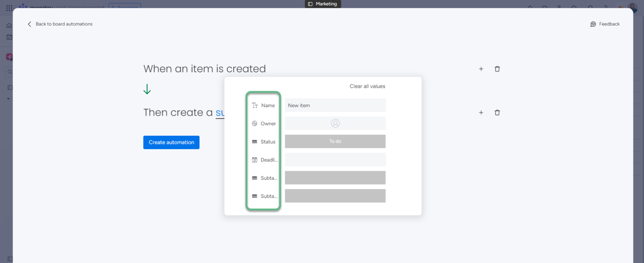Open the notifications bell icon
644x263 pixels.
click(x=530, y=8)
